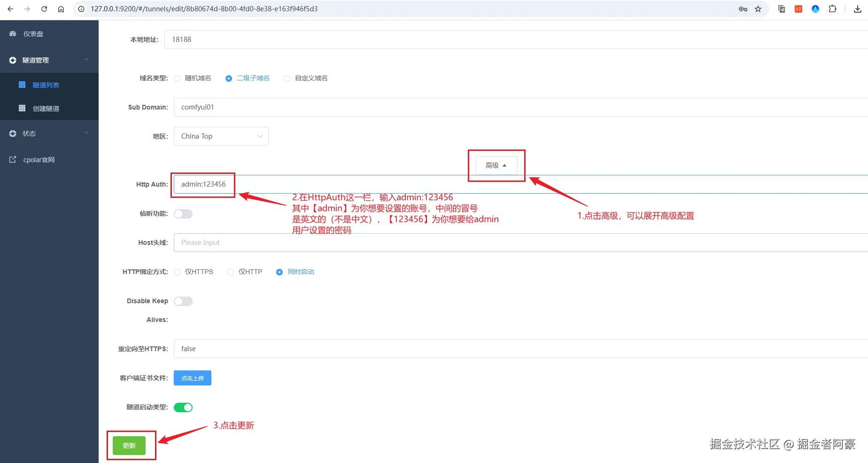868x463 pixels.
Task: Click the status section circle icon
Action: tap(13, 133)
